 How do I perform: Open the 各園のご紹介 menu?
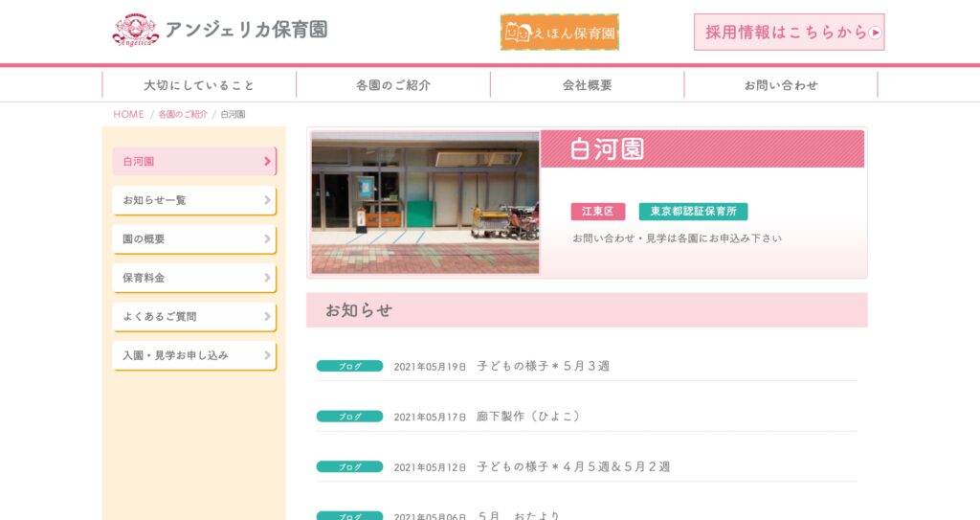click(393, 85)
